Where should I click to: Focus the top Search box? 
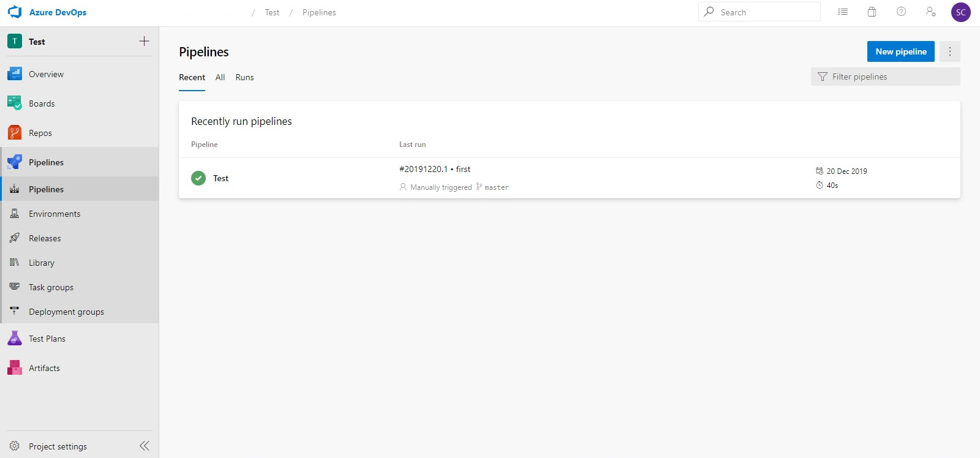click(759, 12)
